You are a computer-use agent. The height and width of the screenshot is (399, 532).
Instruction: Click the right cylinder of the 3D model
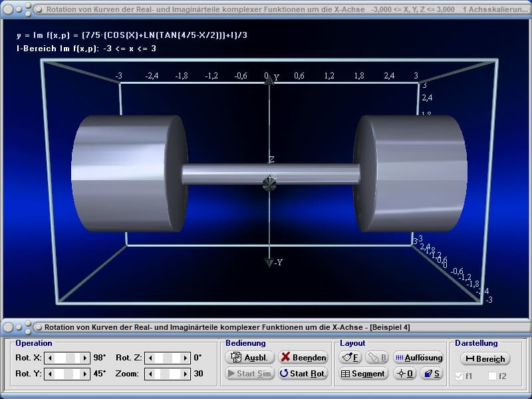point(410,174)
